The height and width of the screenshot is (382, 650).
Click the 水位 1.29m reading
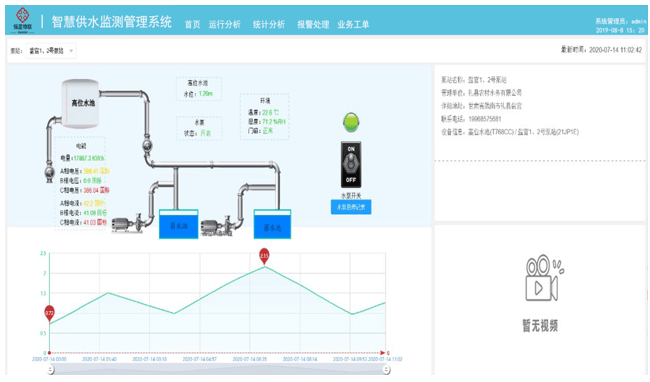point(198,94)
